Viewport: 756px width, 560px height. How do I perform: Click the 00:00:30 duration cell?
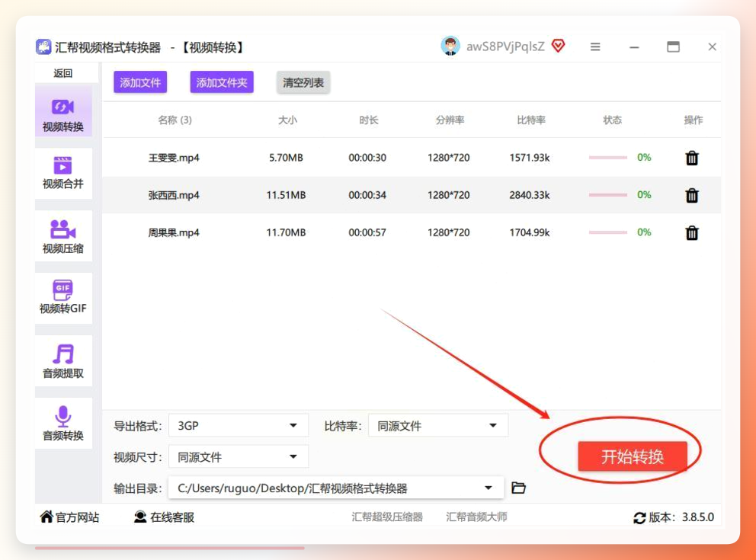pyautogui.click(x=367, y=158)
